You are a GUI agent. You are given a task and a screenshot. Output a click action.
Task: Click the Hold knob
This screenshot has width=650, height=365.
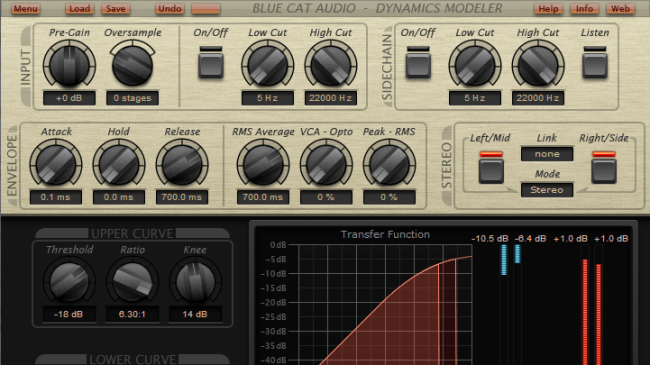[119, 164]
